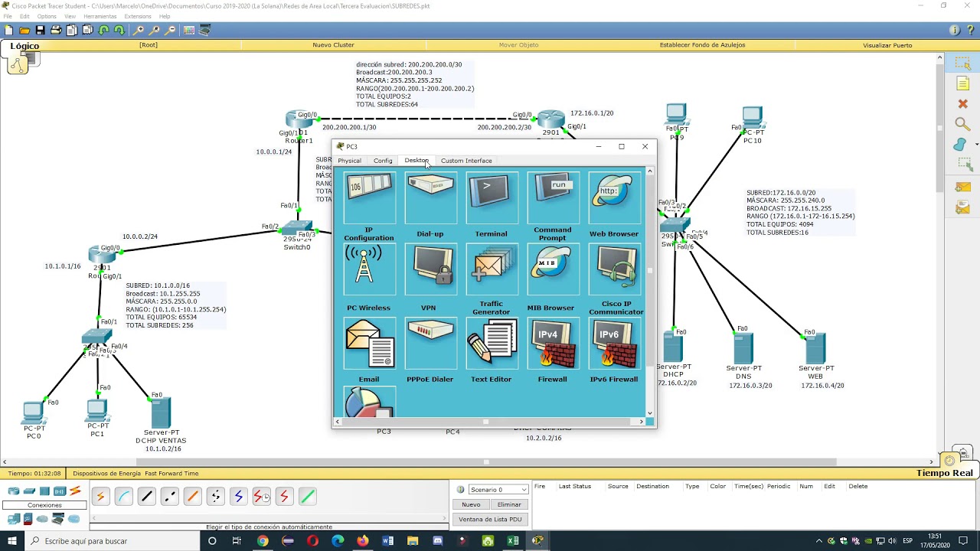Pick the Inspect magnifier tool
Viewport: 980px width, 551px height.
962,124
